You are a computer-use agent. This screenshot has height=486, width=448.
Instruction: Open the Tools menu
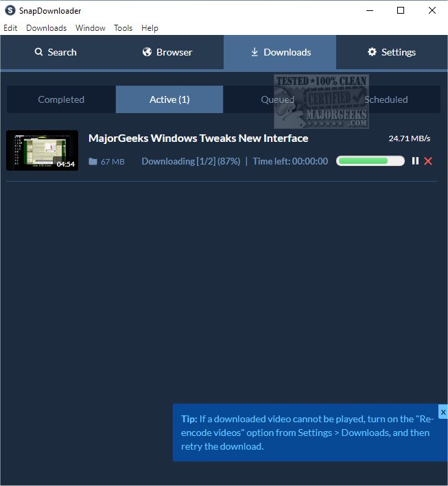123,28
